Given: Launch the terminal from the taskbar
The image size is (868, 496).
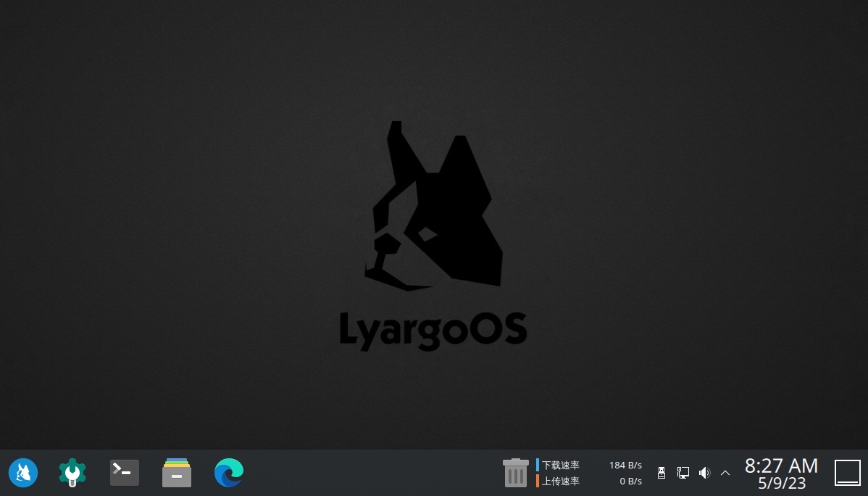Looking at the screenshot, I should click(125, 473).
